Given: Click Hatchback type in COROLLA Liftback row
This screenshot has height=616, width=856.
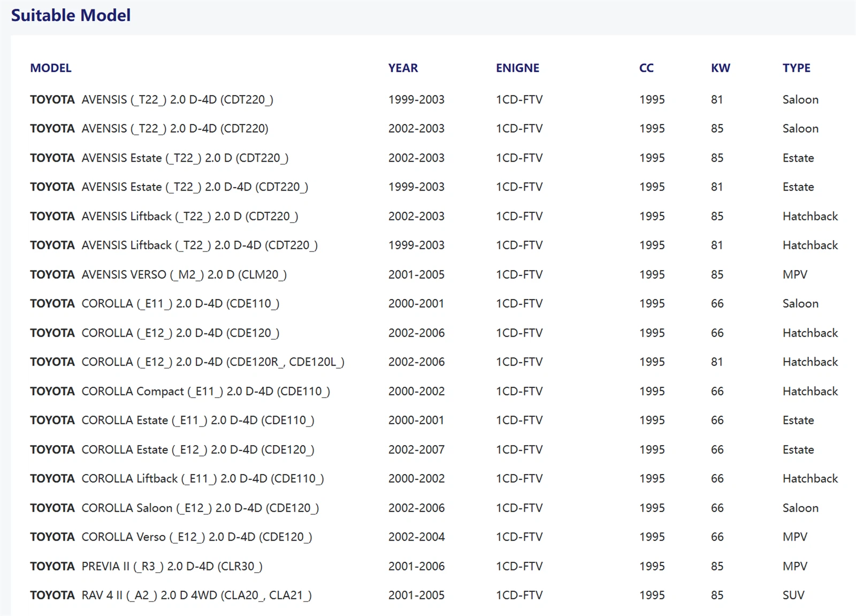Looking at the screenshot, I should pos(810,478).
